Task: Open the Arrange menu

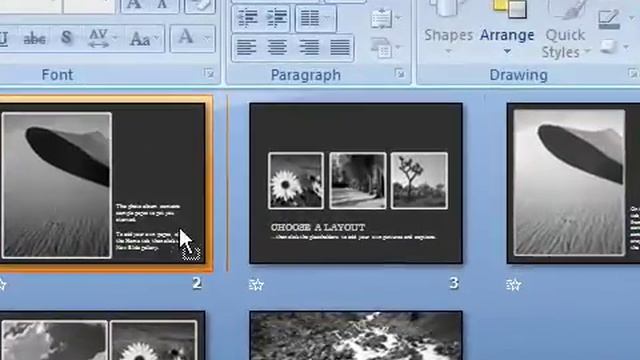Action: (507, 29)
